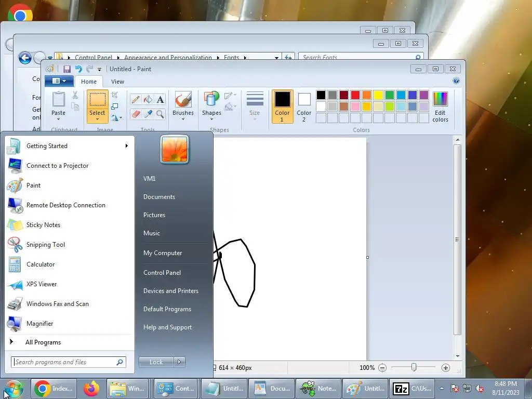
Task: Open Customize Quick Access Toolbar dropdown
Action: (99, 70)
